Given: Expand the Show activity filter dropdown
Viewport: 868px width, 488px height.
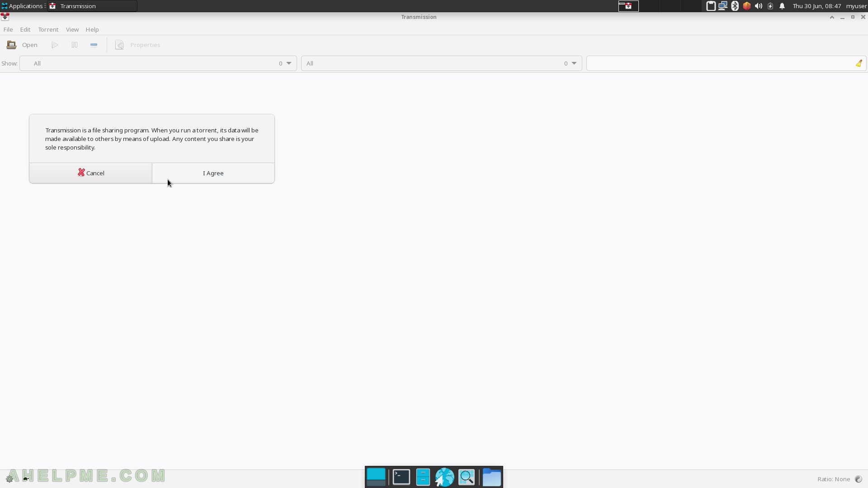Looking at the screenshot, I should tap(158, 63).
